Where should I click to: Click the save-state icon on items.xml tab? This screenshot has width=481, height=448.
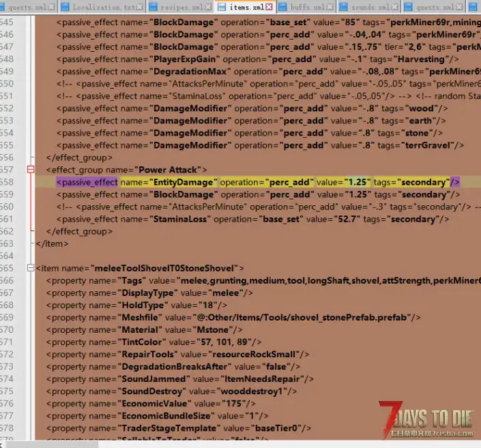pos(222,8)
